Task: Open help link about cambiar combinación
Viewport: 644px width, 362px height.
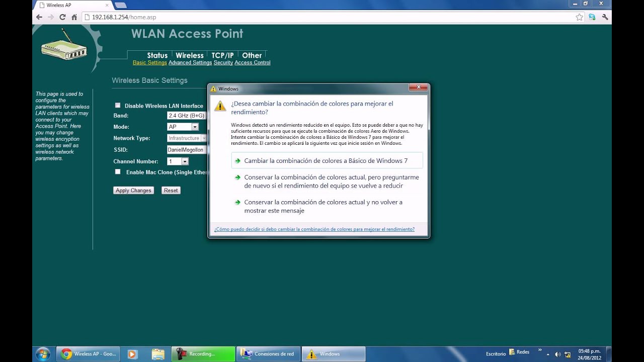Action: coord(314,229)
